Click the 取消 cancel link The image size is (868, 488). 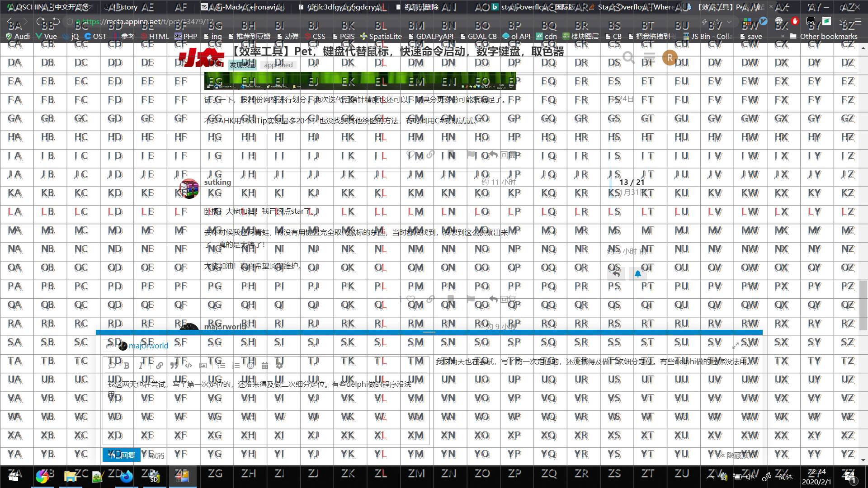[156, 455]
